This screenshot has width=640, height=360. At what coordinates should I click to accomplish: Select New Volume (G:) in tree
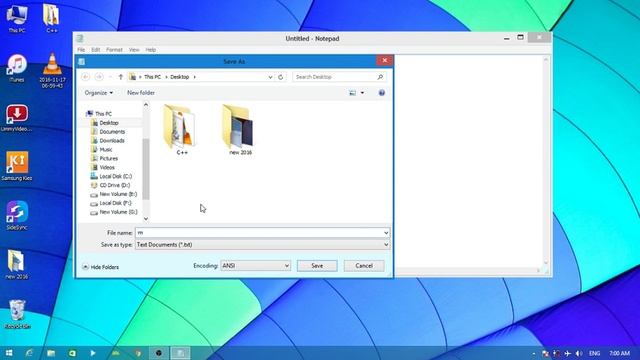click(118, 212)
